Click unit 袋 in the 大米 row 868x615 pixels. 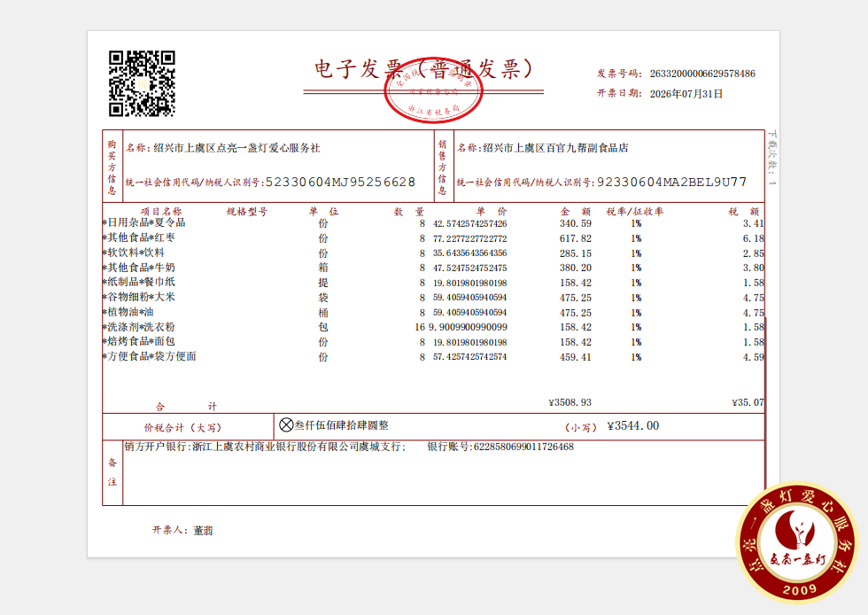[x=323, y=298]
